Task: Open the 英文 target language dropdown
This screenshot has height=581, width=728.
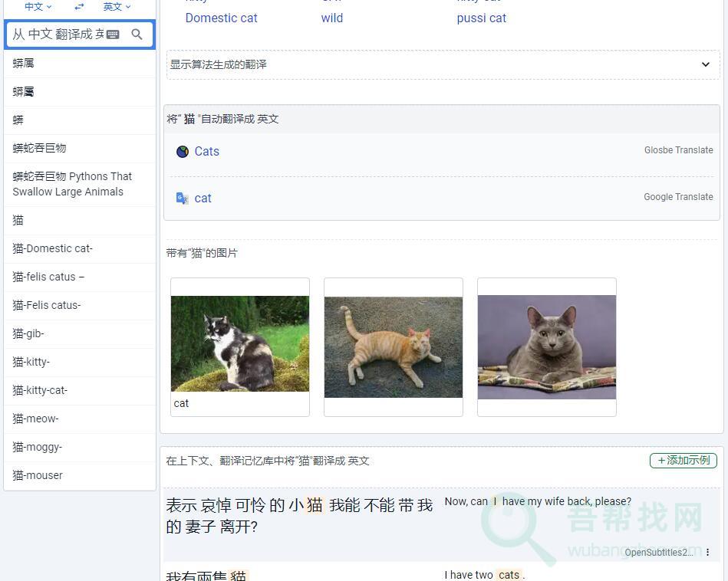Action: pyautogui.click(x=115, y=7)
